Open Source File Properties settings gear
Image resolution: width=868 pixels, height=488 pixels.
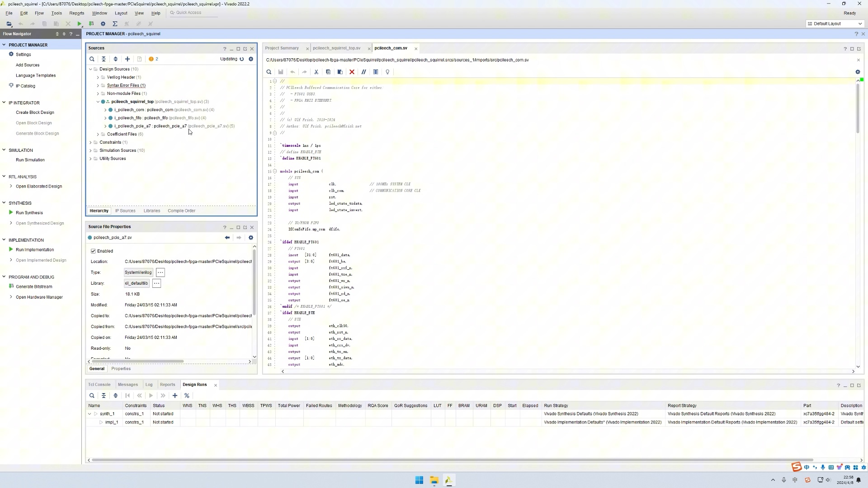[251, 238]
